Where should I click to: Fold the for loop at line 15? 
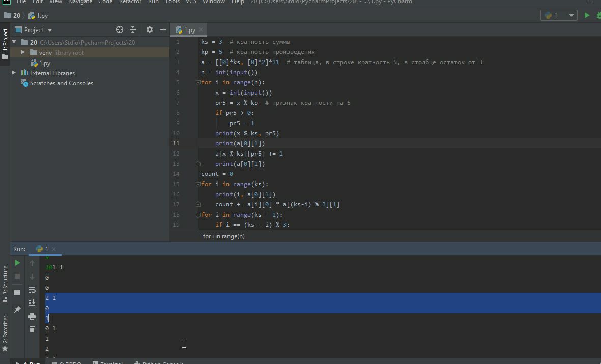(198, 184)
